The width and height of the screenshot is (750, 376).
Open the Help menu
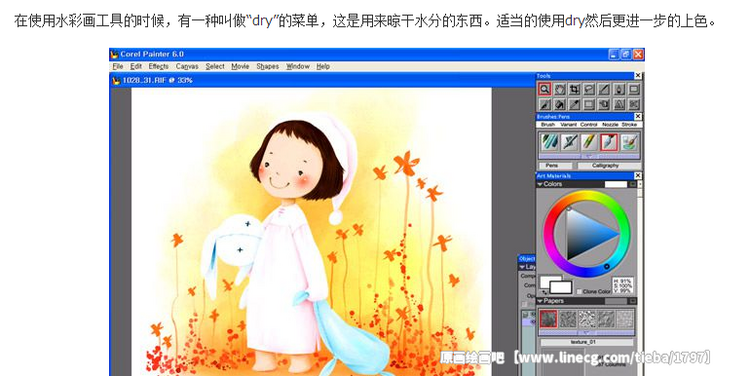coord(323,66)
